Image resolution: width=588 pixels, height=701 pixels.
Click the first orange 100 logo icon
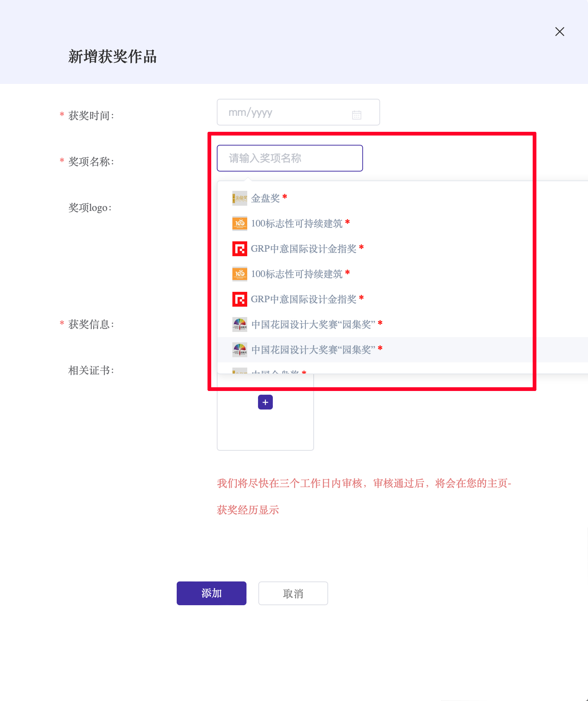point(239,224)
